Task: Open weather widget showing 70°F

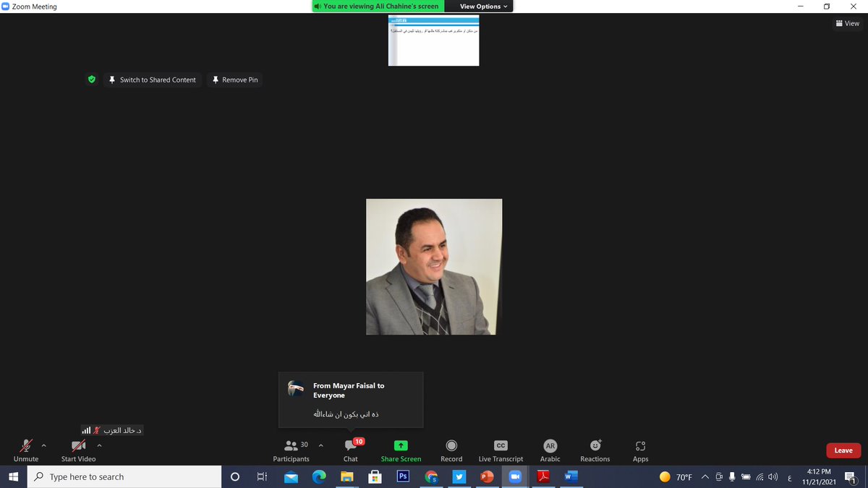Action: pos(676,476)
